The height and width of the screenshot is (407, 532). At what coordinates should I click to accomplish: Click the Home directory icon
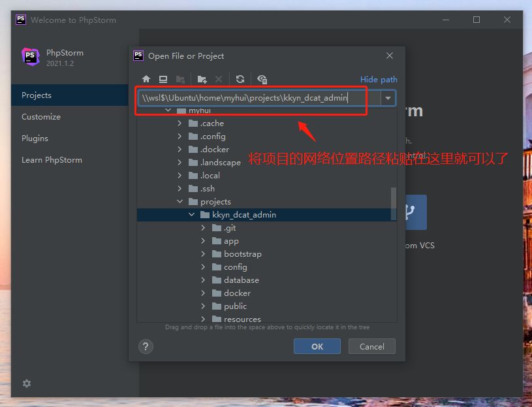pyautogui.click(x=147, y=79)
